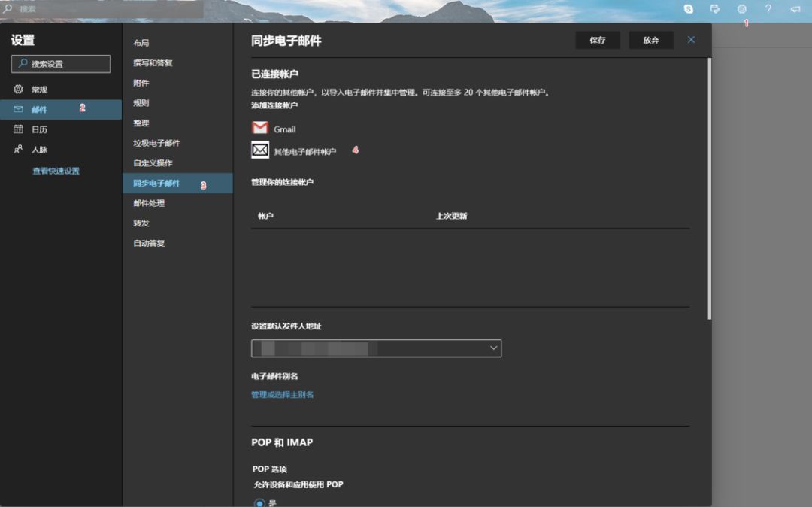Click the 放弃 button

pyautogui.click(x=651, y=40)
